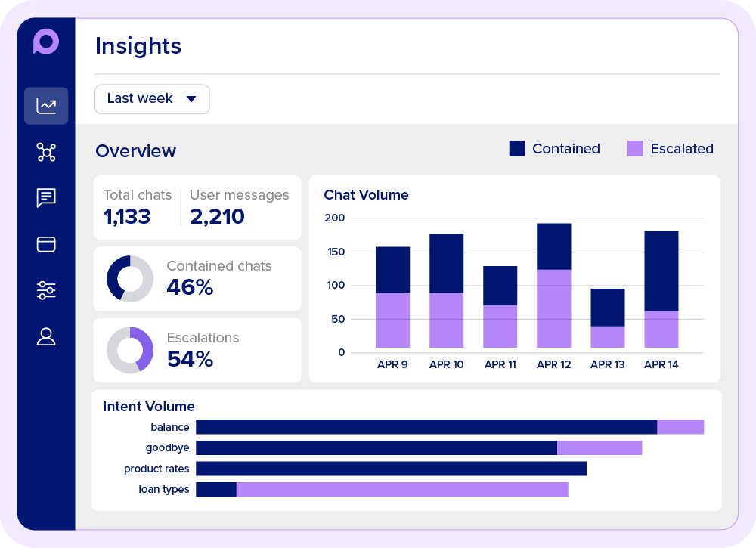Click the Total chats 1,133 stat
756x548 pixels.
[137, 207]
